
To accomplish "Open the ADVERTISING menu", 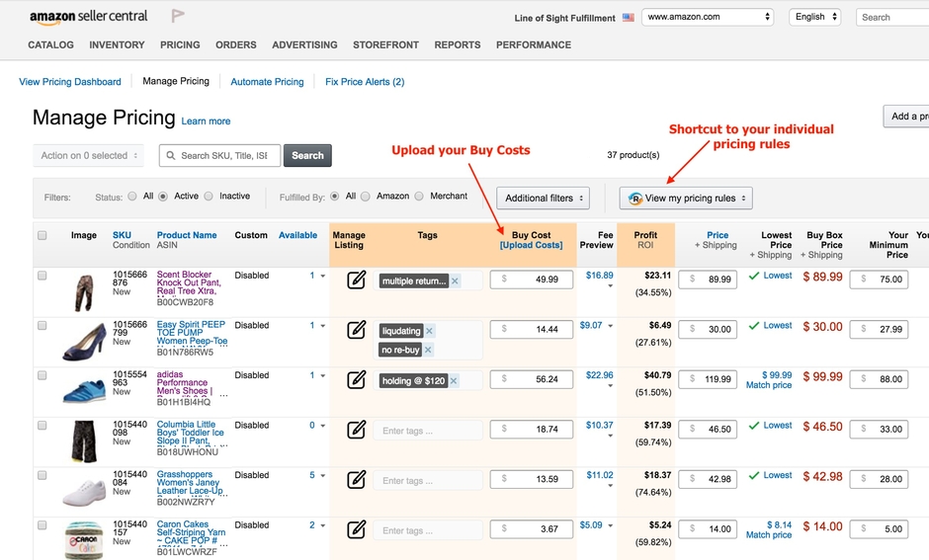I will [x=304, y=45].
